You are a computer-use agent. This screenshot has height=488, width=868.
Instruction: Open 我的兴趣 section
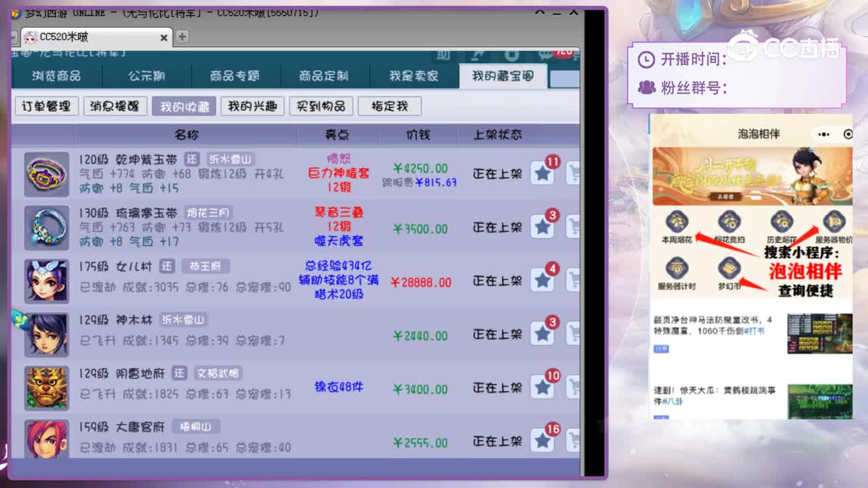pyautogui.click(x=252, y=106)
